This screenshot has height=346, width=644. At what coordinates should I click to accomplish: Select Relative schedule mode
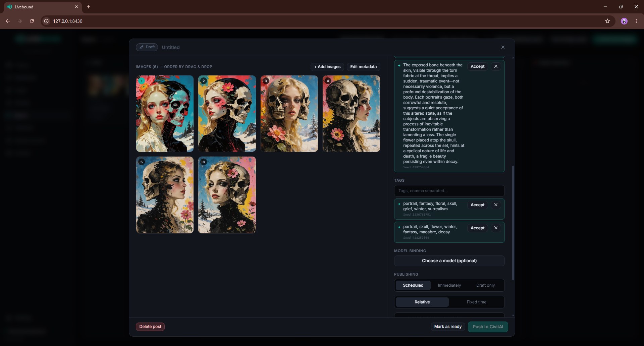click(x=422, y=302)
